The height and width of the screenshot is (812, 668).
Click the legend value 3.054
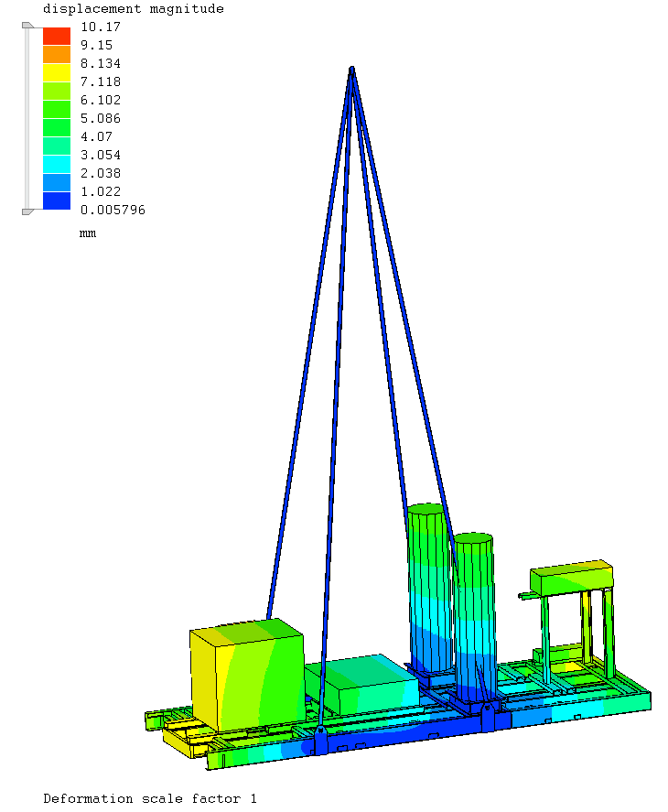coord(101,155)
